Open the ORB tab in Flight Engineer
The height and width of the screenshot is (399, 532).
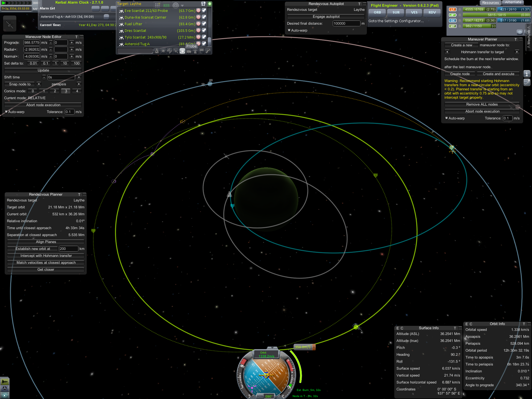click(377, 12)
